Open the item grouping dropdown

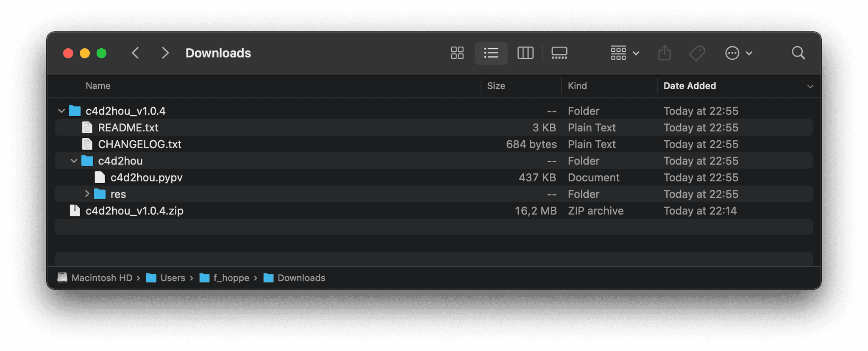pyautogui.click(x=624, y=53)
